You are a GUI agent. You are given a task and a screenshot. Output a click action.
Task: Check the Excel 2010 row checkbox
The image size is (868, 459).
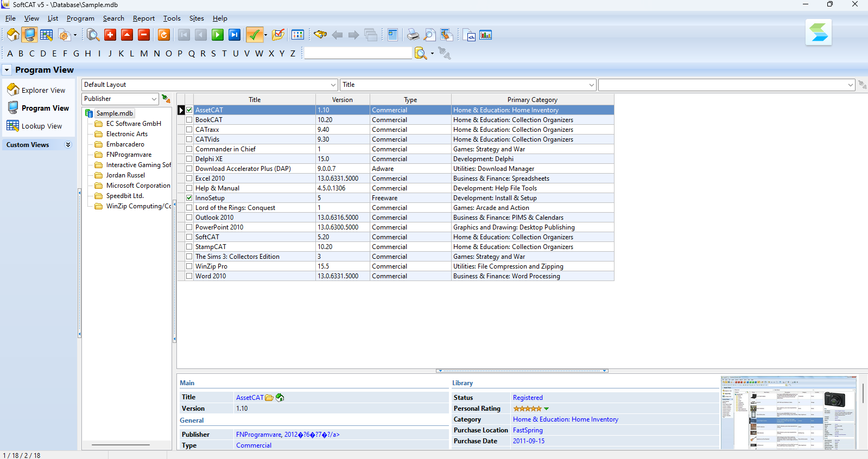[x=189, y=178]
